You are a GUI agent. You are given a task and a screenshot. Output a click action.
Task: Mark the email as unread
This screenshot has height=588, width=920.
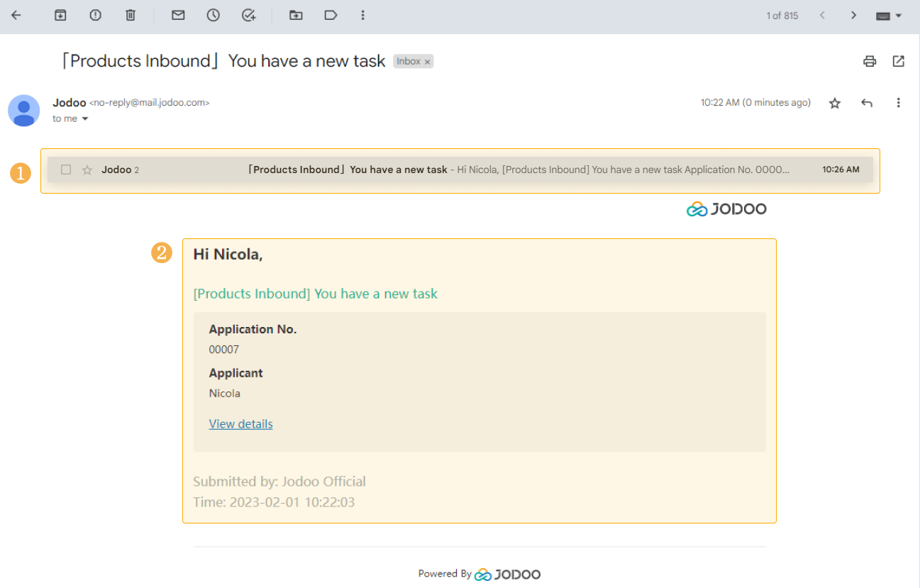click(178, 15)
